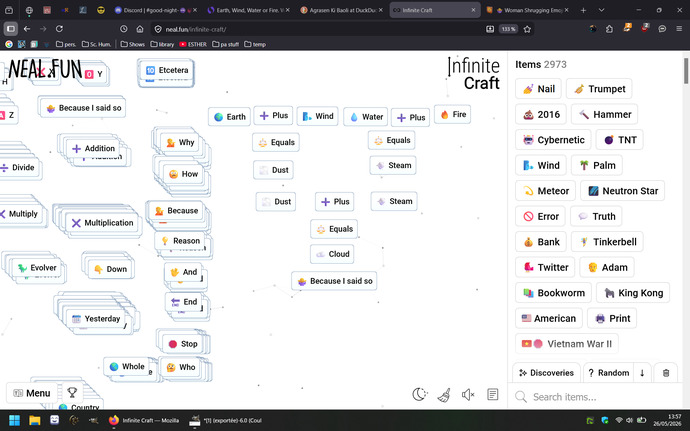Switch to Woman Shrugging Emoji tab
This screenshot has height=431, width=690.
coord(528,10)
